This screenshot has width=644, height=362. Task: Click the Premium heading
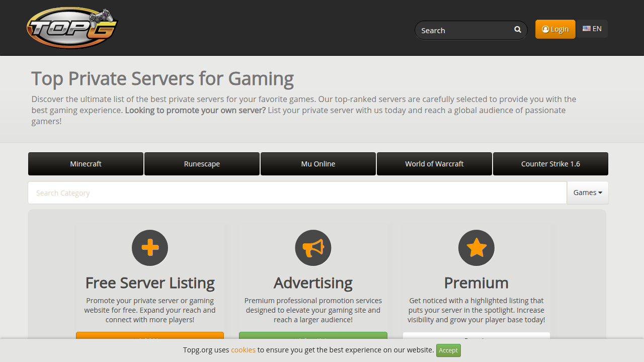(x=476, y=283)
